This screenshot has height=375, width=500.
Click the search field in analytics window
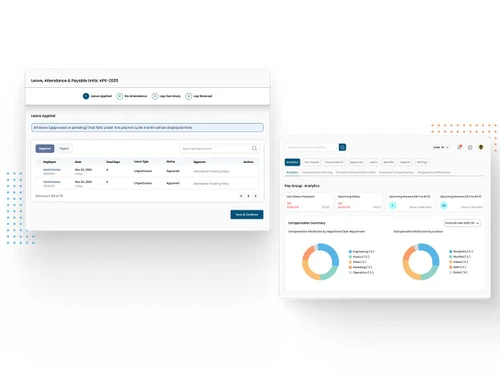[312, 147]
